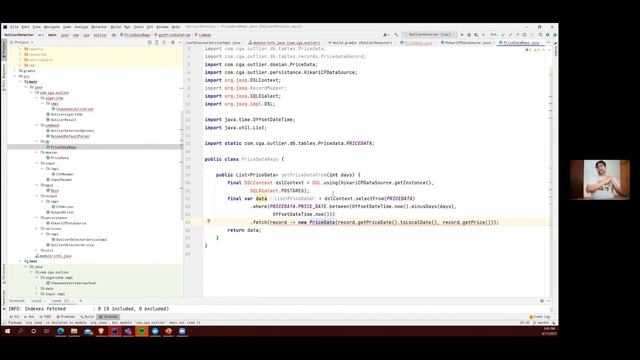Click the Debug icon in the toolbar
This screenshot has width=640, height=360.
(469, 35)
